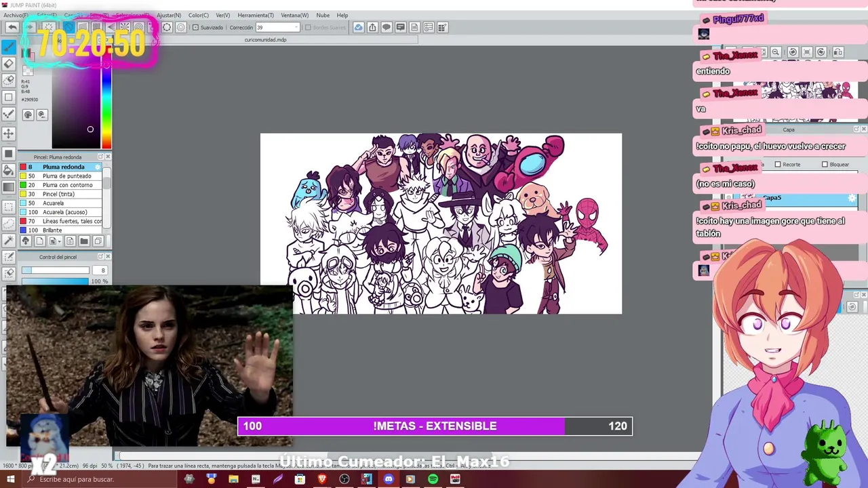Click navigator zoom magnifier icon
The width and height of the screenshot is (868, 488).
(x=776, y=52)
